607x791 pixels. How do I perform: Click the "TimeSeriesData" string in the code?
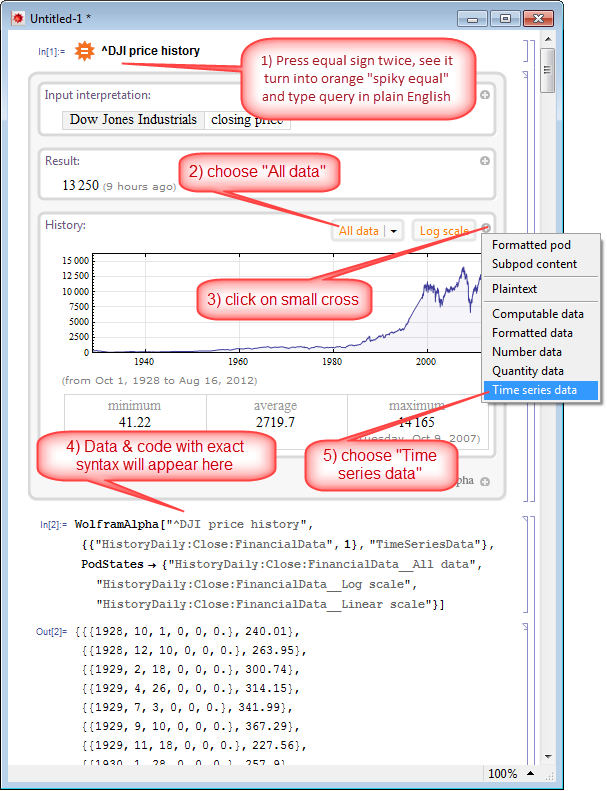pos(425,544)
